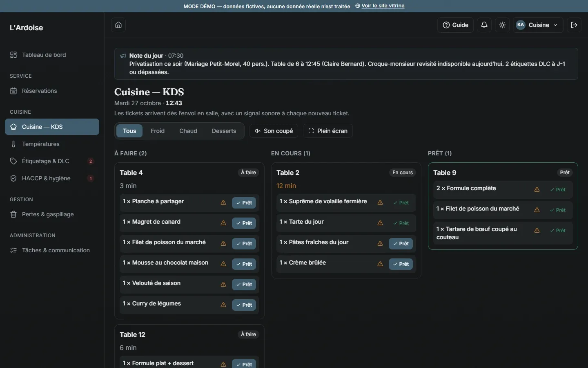Screen dimensions: 588x368
Task: Mark Pâtes fraîches du jour as Prêt
Action: point(401,244)
